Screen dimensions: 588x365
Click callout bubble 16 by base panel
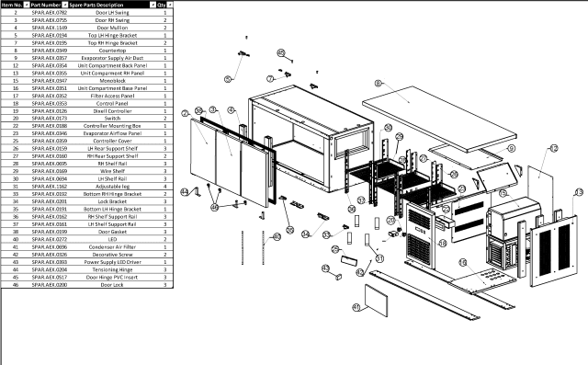point(463,262)
